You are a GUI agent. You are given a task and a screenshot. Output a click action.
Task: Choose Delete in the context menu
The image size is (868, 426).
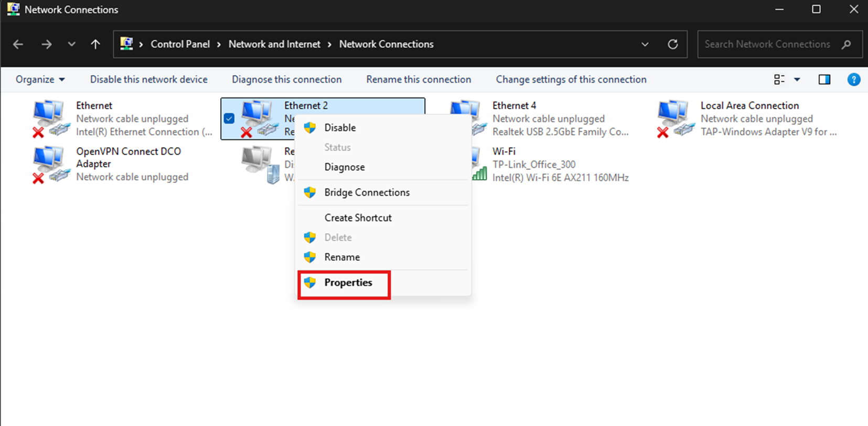click(x=383, y=237)
